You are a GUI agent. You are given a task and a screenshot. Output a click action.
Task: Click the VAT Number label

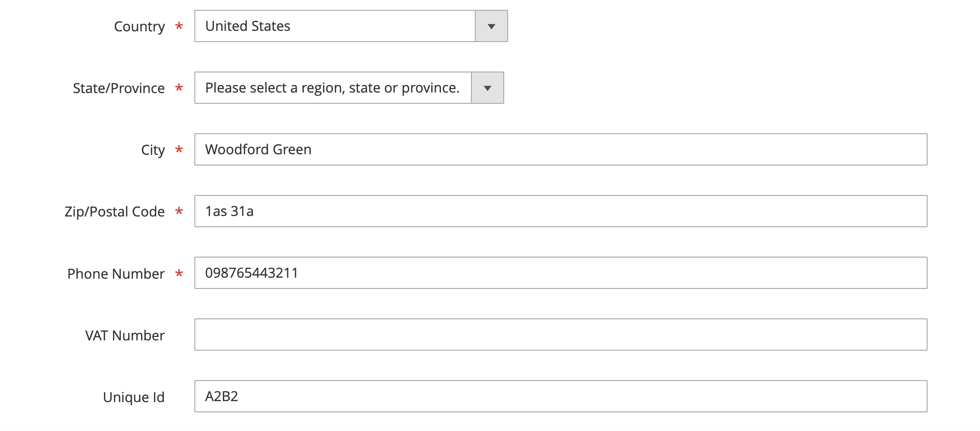125,335
